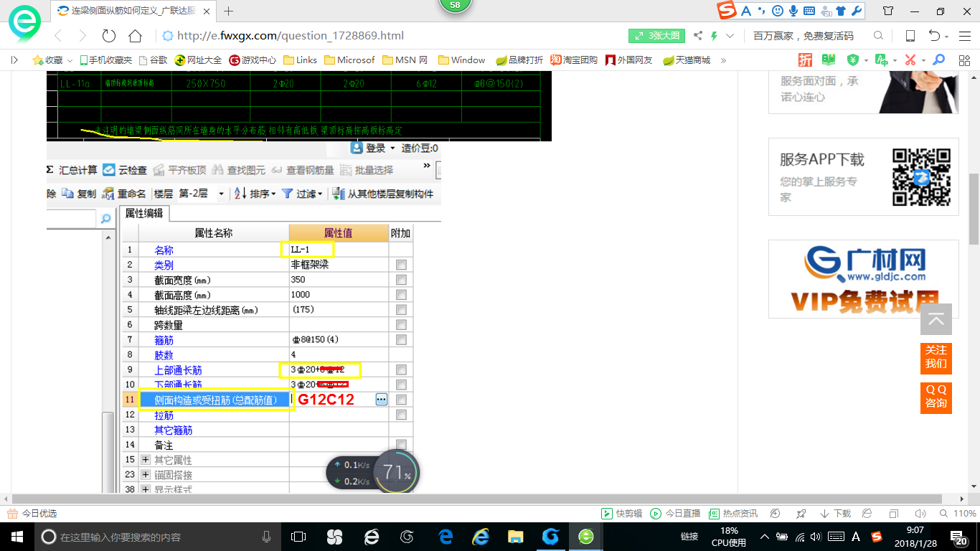
Task: Open the Windows Start menu
Action: tap(16, 537)
